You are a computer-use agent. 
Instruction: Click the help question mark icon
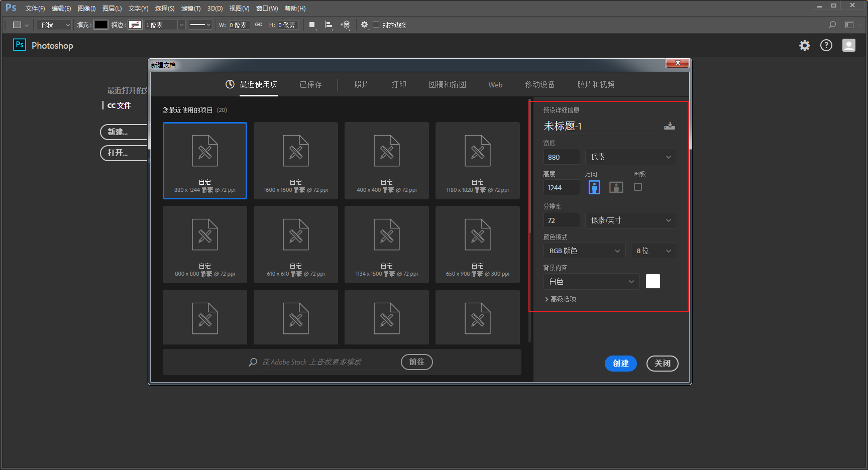[826, 46]
